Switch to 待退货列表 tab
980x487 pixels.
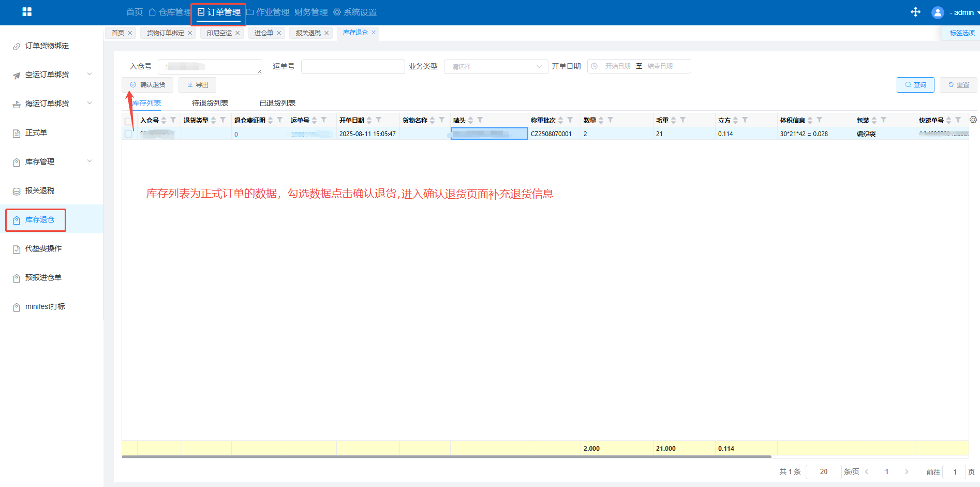coord(210,103)
